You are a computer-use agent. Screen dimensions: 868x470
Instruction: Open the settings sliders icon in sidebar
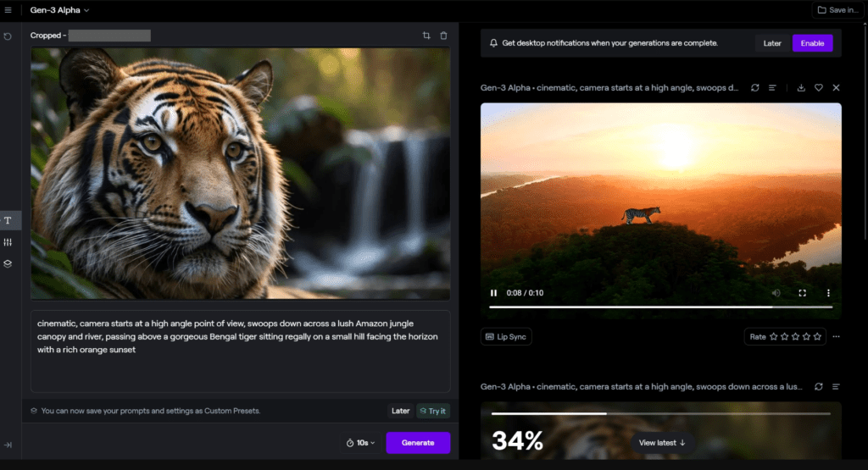[8, 242]
